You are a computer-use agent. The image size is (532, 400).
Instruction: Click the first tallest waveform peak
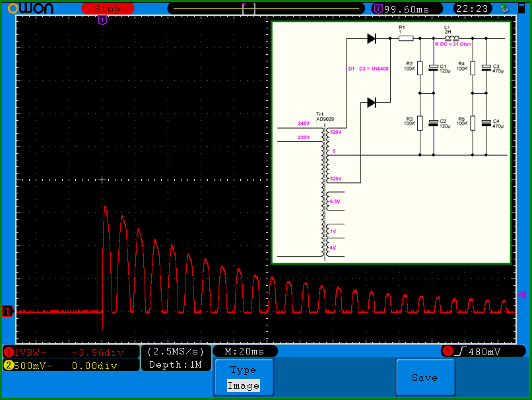point(105,207)
